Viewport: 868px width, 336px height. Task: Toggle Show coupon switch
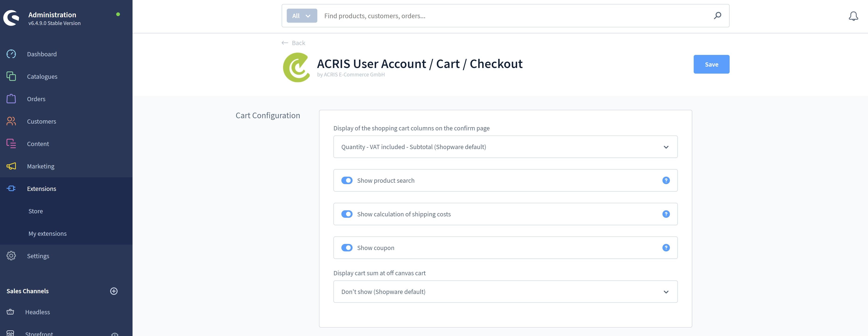347,248
